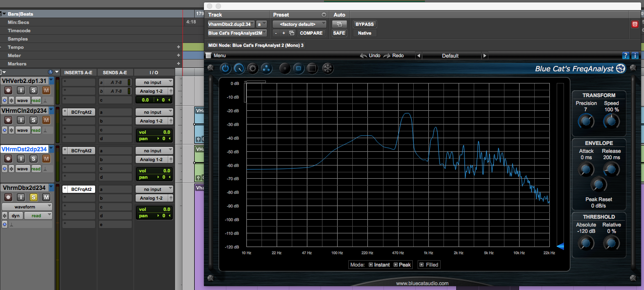Mute the VhrmDbx2d234 track
Screen dimensions: 644x290
pyautogui.click(x=46, y=197)
